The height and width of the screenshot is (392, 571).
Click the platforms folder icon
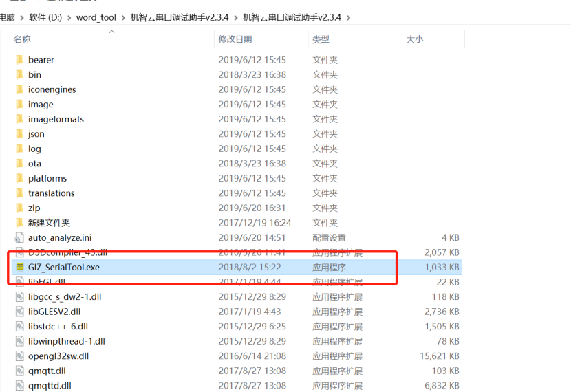[20, 178]
